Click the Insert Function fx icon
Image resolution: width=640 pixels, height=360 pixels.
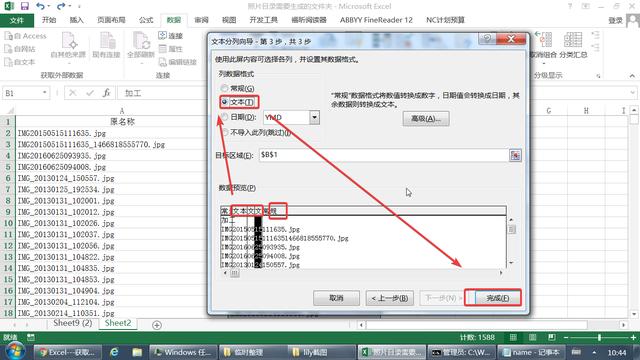[107, 93]
